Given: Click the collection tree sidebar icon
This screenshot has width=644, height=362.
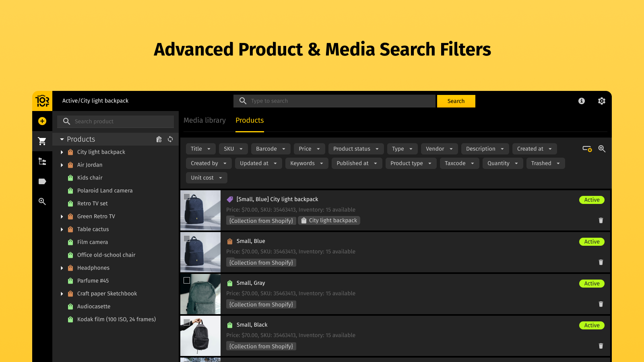Looking at the screenshot, I should tap(42, 161).
